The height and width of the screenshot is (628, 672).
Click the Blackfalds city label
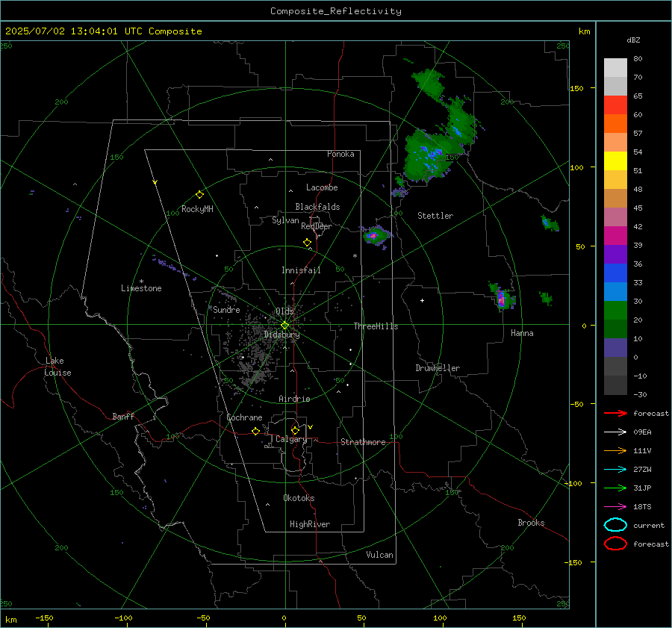point(317,207)
